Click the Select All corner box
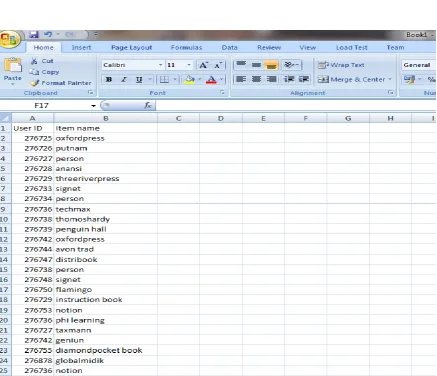437x376 pixels. (x=6, y=118)
